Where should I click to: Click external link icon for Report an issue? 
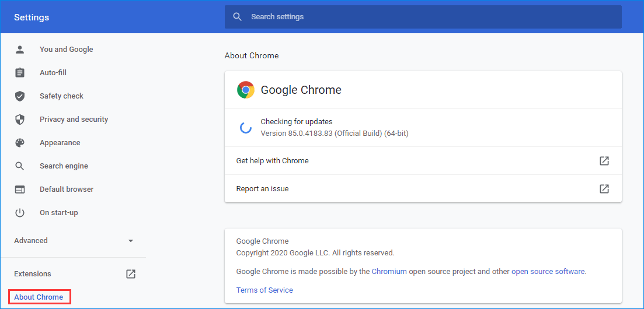click(604, 189)
